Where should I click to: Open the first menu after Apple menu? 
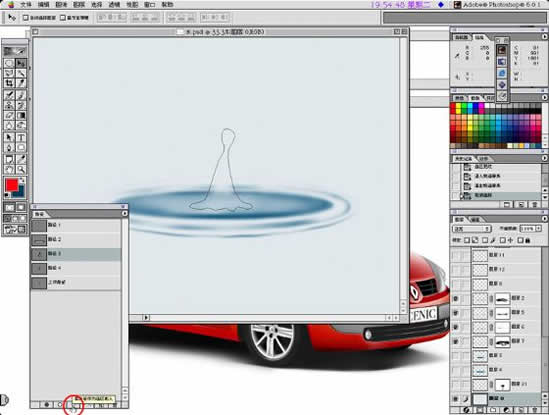click(x=26, y=5)
